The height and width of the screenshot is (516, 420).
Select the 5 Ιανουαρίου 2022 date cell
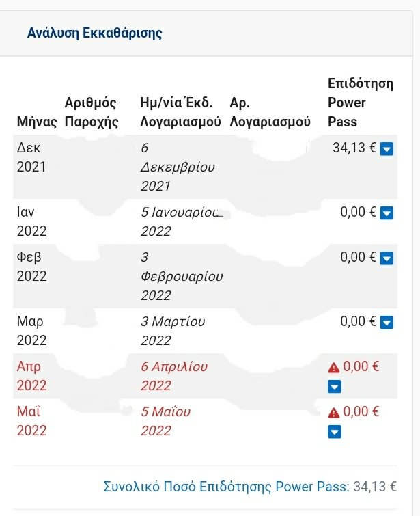coord(182,221)
